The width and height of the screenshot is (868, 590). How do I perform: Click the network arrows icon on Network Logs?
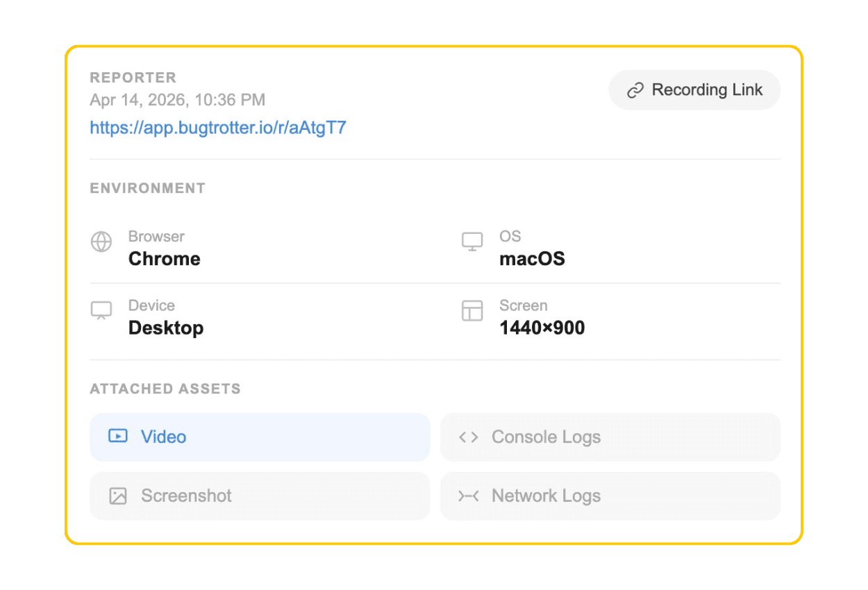tap(468, 496)
